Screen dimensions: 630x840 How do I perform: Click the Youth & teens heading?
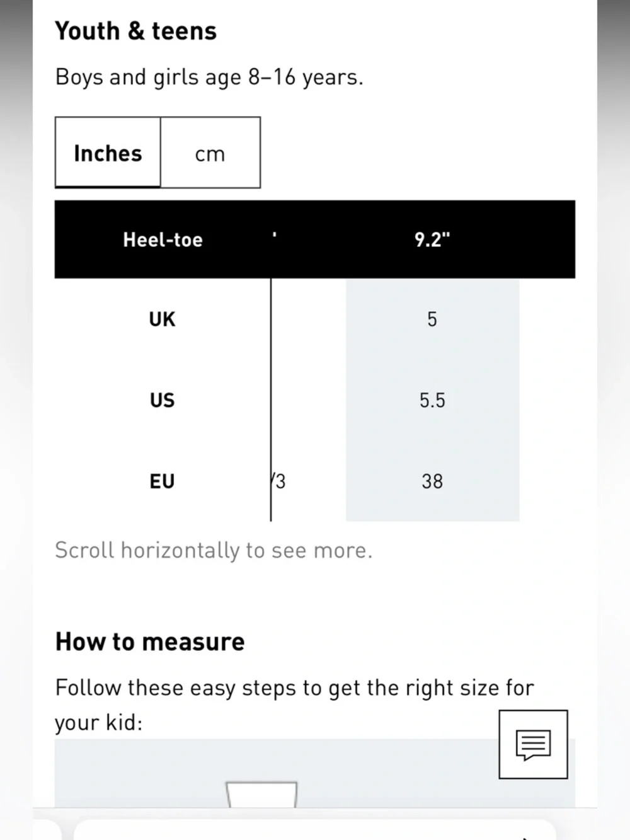click(x=135, y=31)
